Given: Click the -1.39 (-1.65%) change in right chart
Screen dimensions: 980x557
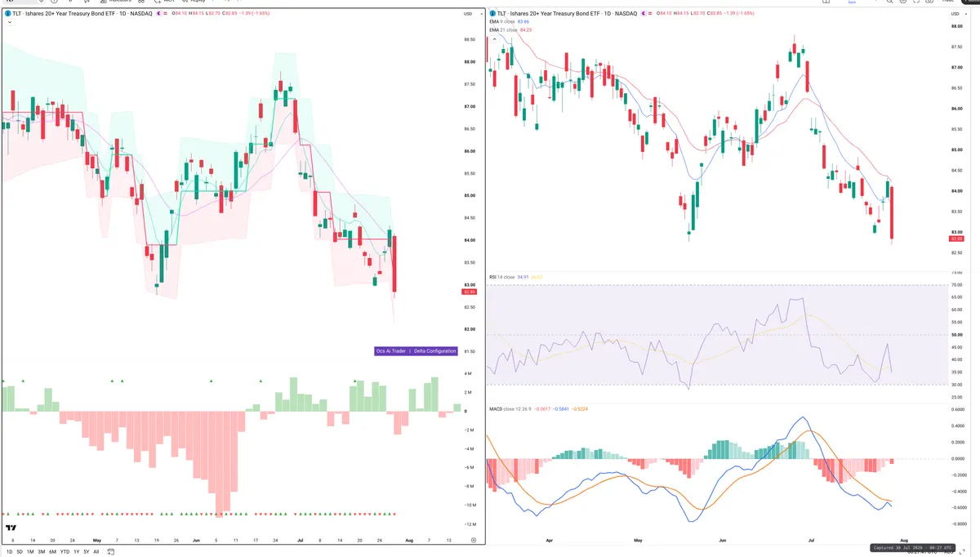Looking at the screenshot, I should [739, 14].
